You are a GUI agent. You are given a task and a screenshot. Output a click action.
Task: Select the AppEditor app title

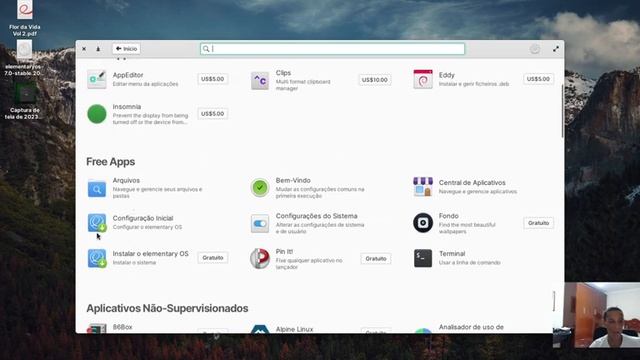(x=128, y=75)
